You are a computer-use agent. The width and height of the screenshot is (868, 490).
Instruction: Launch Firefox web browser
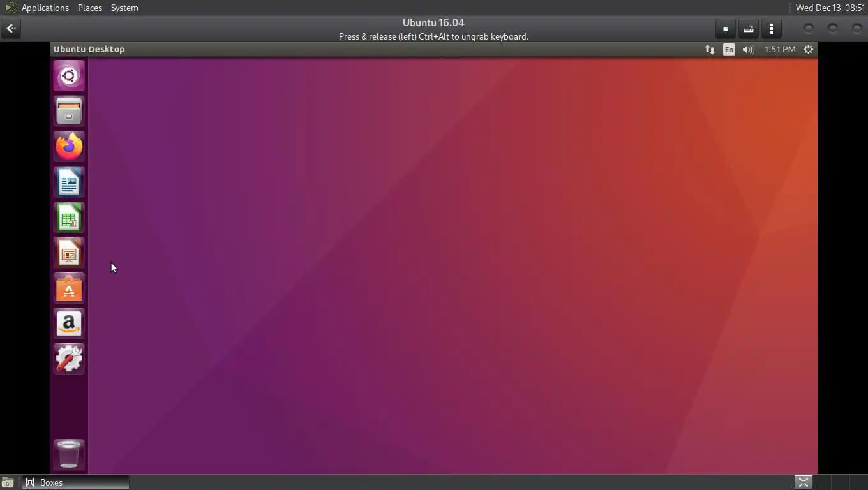(69, 147)
